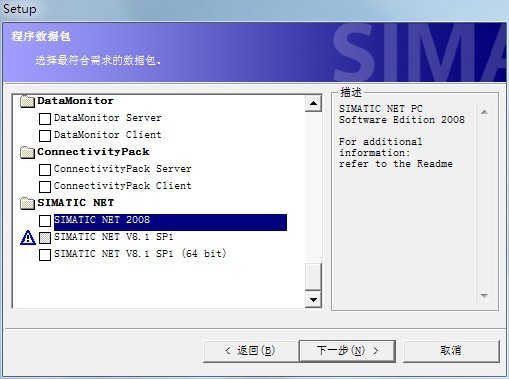The width and height of the screenshot is (509, 379).
Task: Click the package list scroll-down arrow
Action: pyautogui.click(x=313, y=300)
